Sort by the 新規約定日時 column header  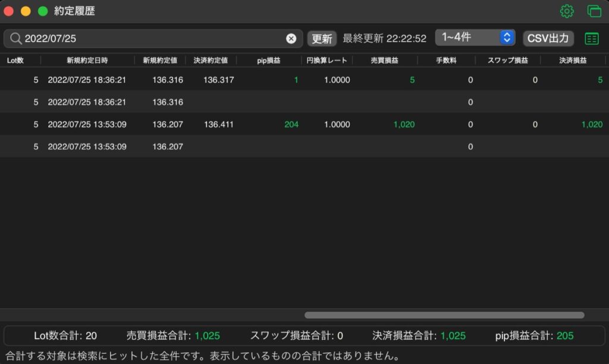[x=87, y=60]
